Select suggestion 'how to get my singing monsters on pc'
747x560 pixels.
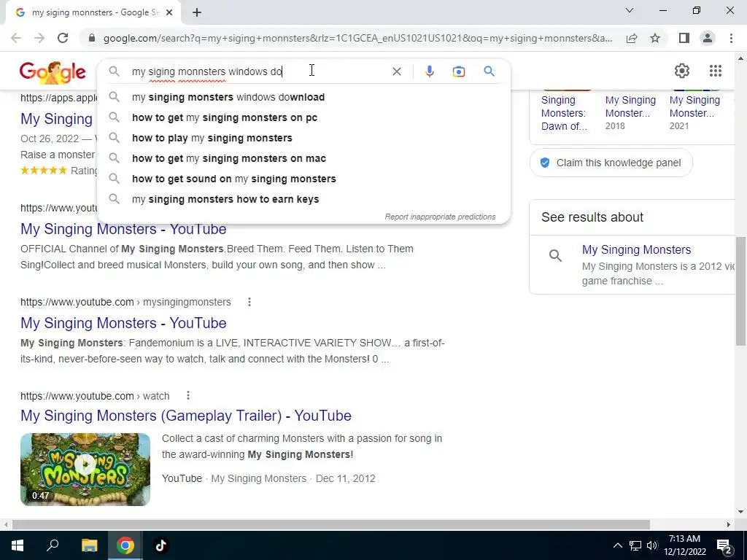303,117
